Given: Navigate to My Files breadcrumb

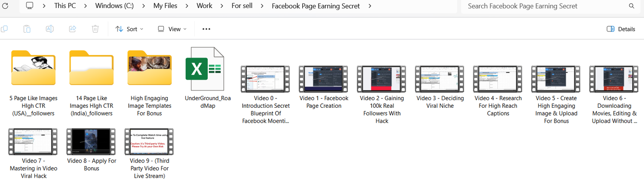Looking at the screenshot, I should pyautogui.click(x=165, y=6).
